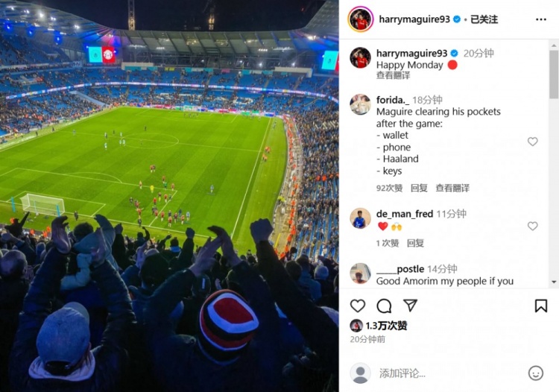This screenshot has width=559, height=392.
Task: Click the add comment input field
Action: pos(449,373)
